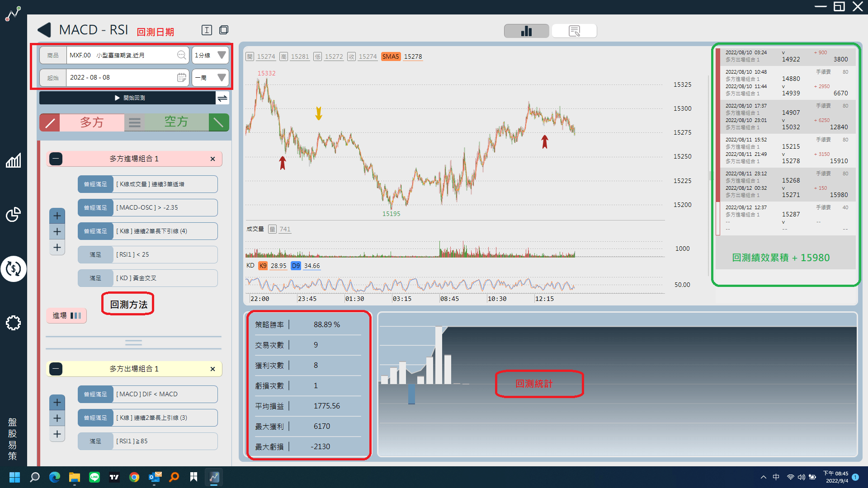Click the 進場 button
868x488 pixels.
pos(66,315)
